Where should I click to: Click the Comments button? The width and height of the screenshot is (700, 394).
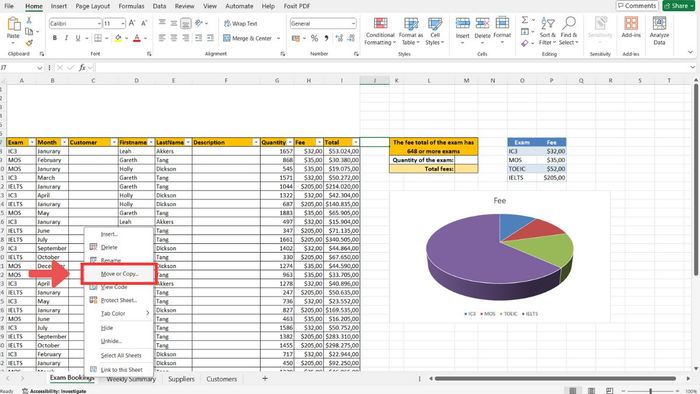click(637, 6)
